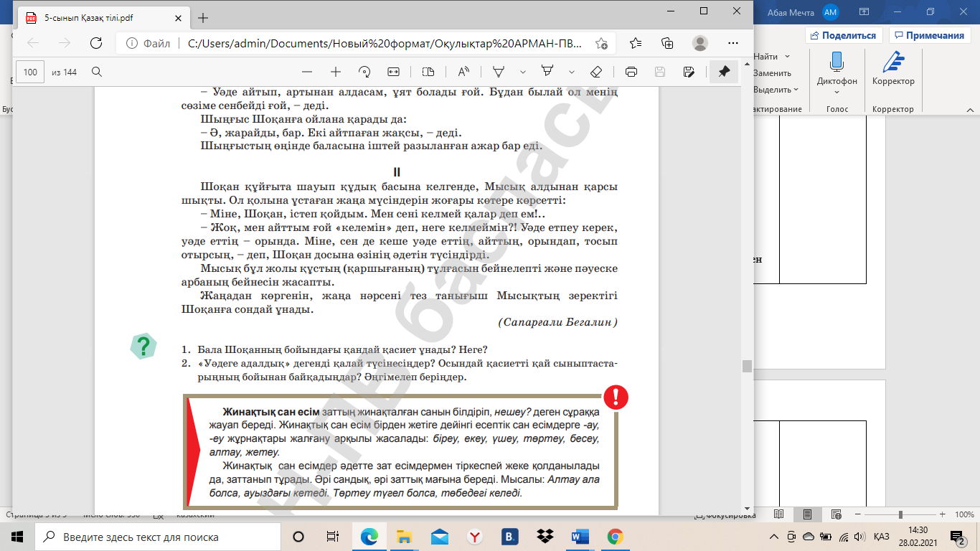The height and width of the screenshot is (551, 980).
Task: Expand the Word Выделить dropdown
Action: coord(796,90)
